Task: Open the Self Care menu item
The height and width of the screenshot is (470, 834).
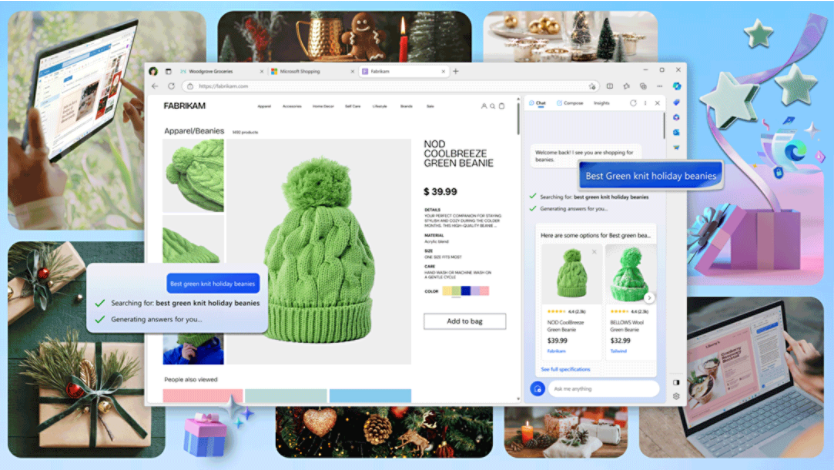Action: point(353,106)
